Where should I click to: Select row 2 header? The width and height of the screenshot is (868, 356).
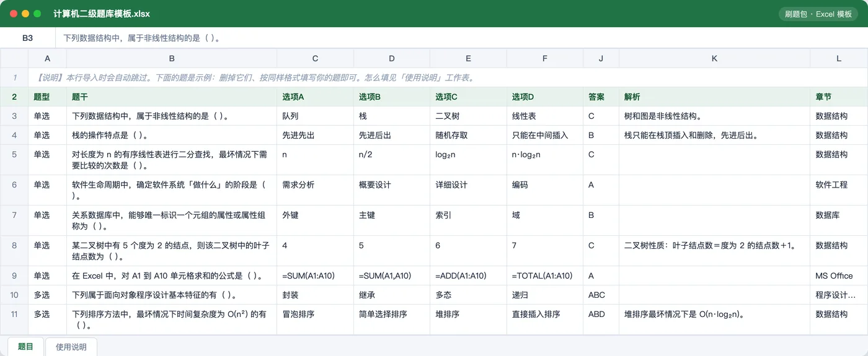click(14, 97)
